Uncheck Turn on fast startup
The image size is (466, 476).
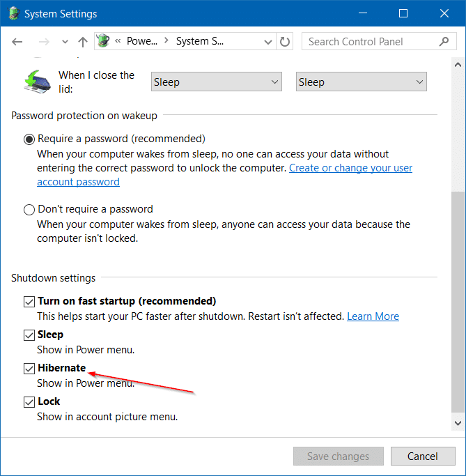click(29, 302)
